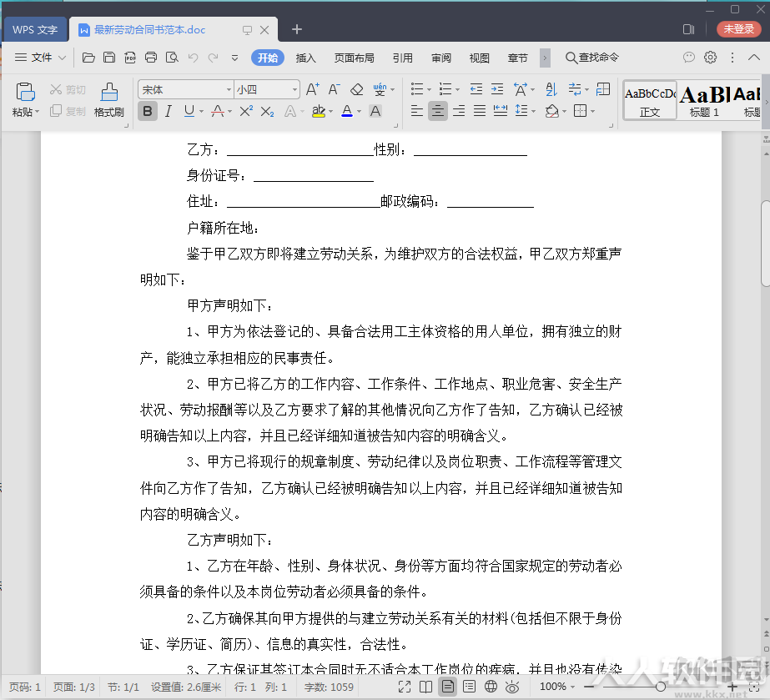Open a file with the folder icon
The height and width of the screenshot is (700, 770).
tap(88, 58)
